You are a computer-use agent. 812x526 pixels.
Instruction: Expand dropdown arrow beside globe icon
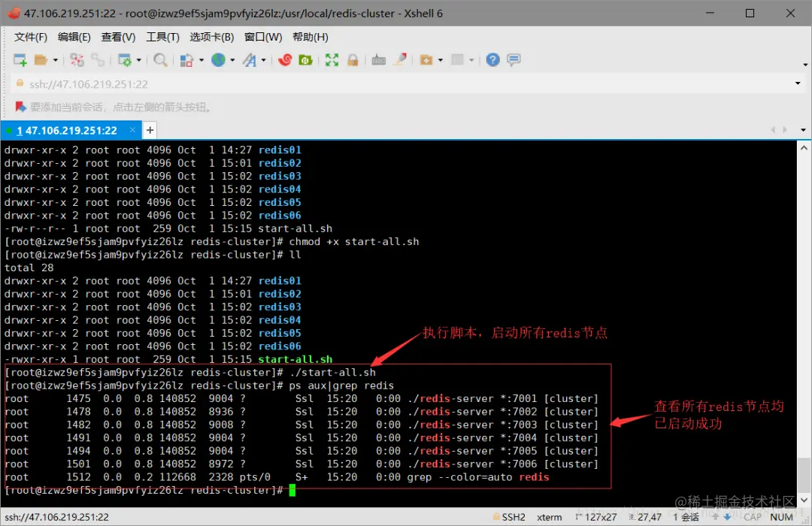coord(232,61)
